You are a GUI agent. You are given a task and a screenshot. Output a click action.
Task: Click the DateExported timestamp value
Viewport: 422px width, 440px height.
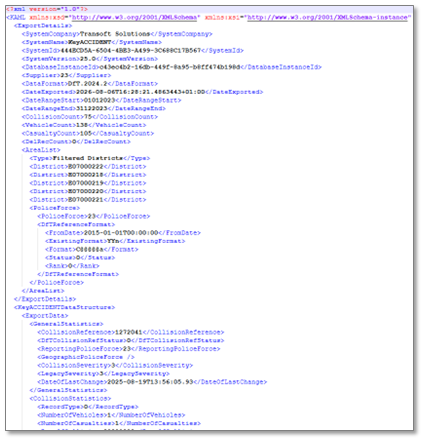(140, 92)
